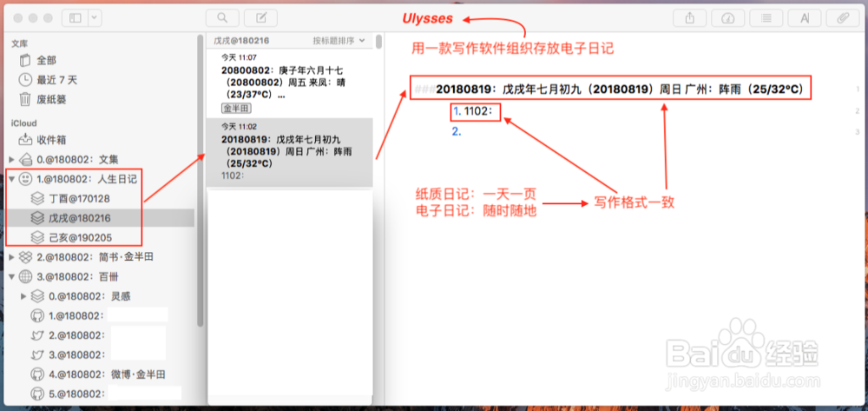
Task: Open the attachments paperclip icon
Action: pos(843,18)
